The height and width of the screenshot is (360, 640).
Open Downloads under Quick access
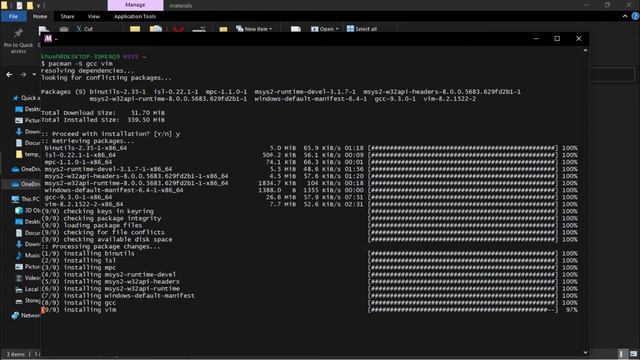coord(28,131)
